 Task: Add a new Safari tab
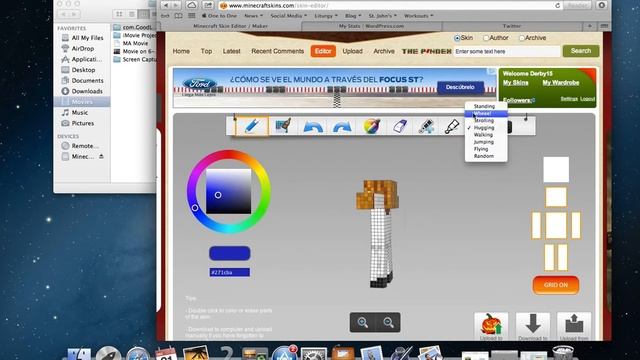click(x=589, y=26)
